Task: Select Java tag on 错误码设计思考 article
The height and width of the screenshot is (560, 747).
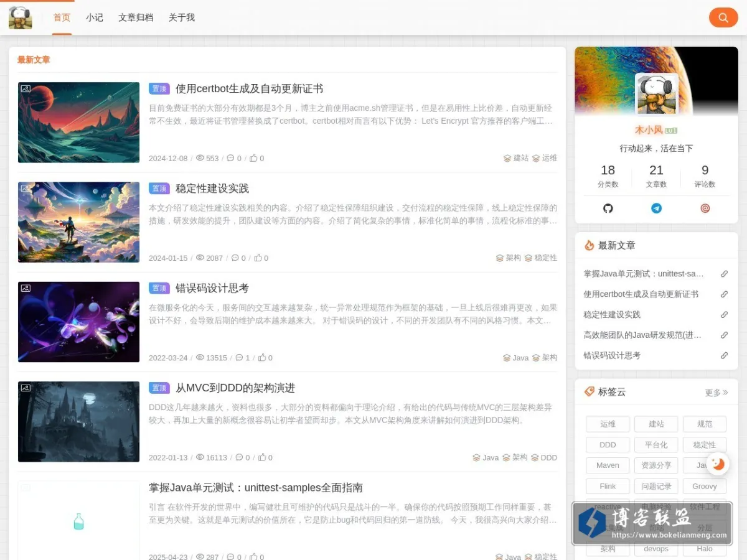Action: tap(516, 358)
